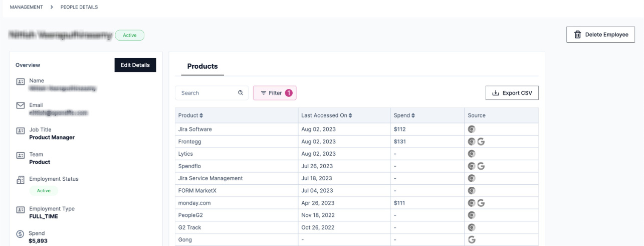
Task: Select Jira Service Management row
Action: coord(357,178)
